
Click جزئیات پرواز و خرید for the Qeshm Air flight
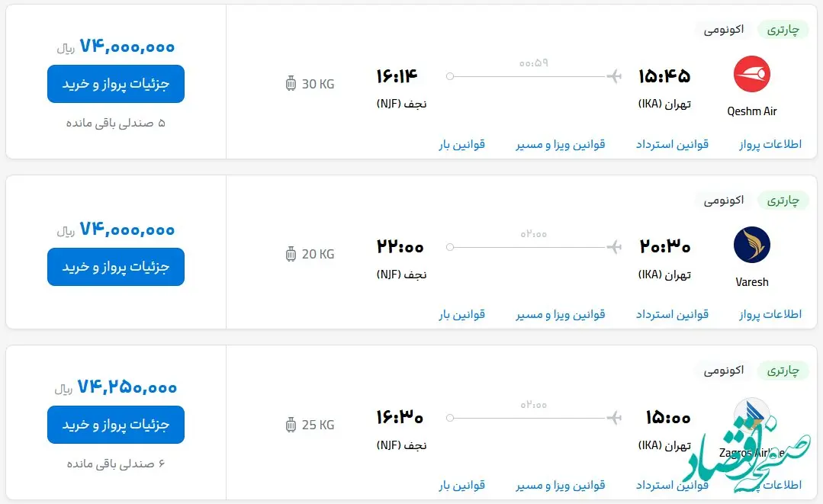click(115, 84)
